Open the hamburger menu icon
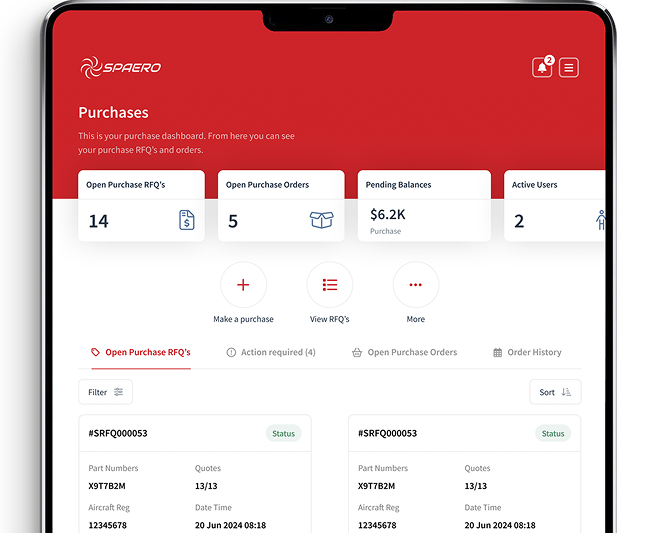Viewport: 661px width, 533px height. tap(569, 68)
